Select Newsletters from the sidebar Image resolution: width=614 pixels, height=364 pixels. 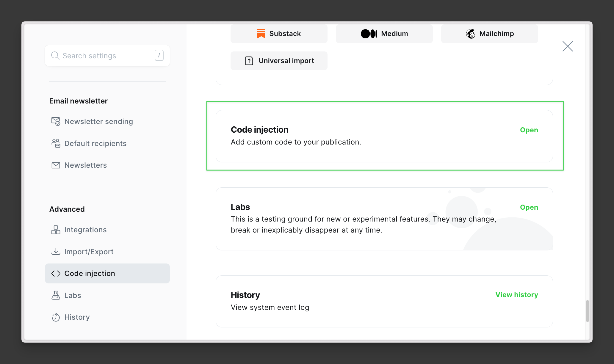85,165
